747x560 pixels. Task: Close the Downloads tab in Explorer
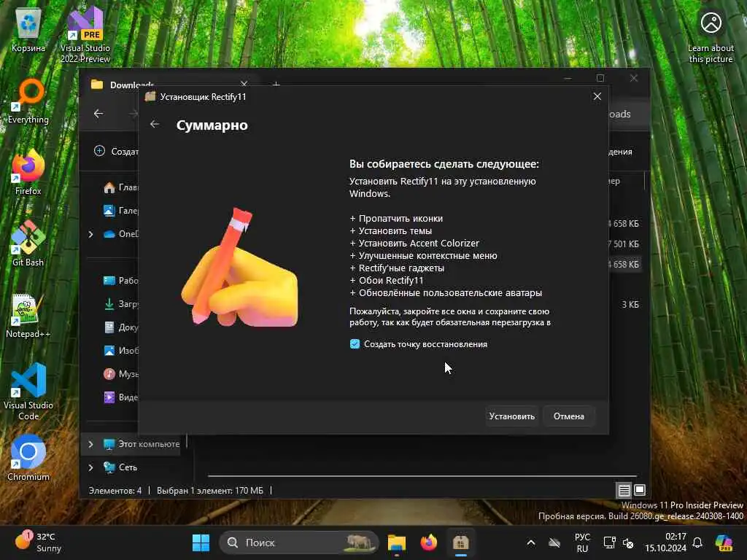coord(244,84)
